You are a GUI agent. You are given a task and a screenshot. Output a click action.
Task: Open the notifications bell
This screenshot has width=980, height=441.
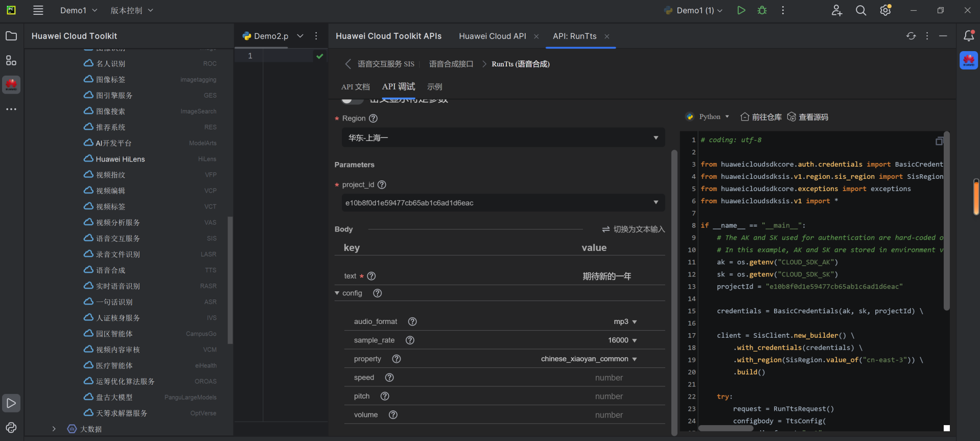point(968,36)
